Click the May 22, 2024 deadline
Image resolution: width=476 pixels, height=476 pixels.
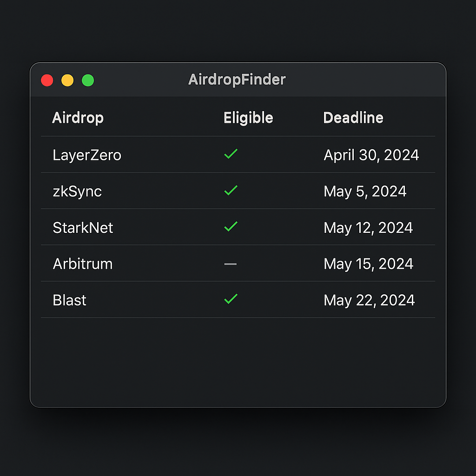[369, 300]
